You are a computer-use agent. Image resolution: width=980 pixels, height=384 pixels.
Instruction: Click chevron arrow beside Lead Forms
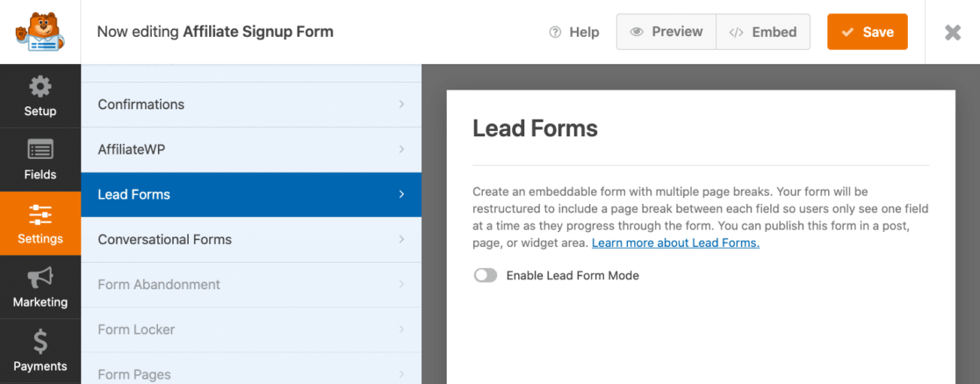tap(401, 194)
